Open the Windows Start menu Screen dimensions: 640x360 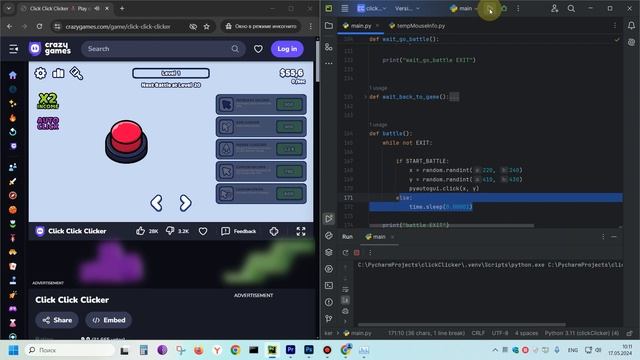point(13,350)
